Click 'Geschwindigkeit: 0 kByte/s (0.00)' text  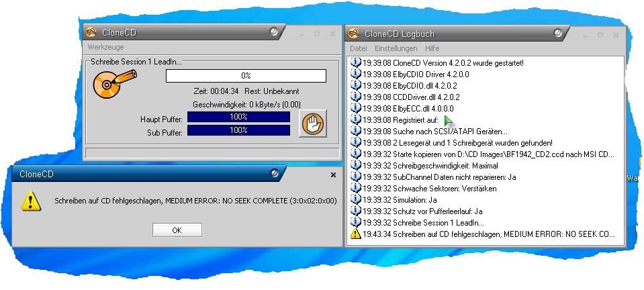246,105
